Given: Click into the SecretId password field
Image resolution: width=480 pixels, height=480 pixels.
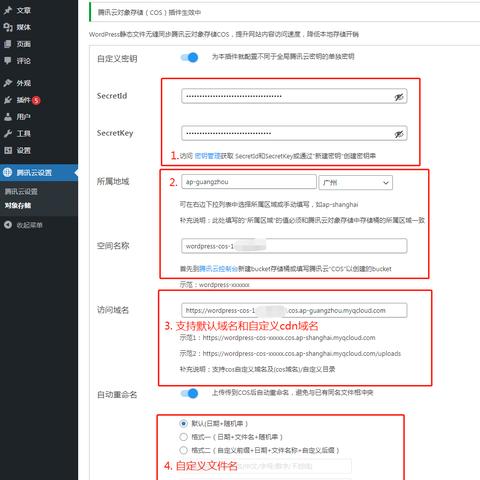Looking at the screenshot, I should click(294, 96).
